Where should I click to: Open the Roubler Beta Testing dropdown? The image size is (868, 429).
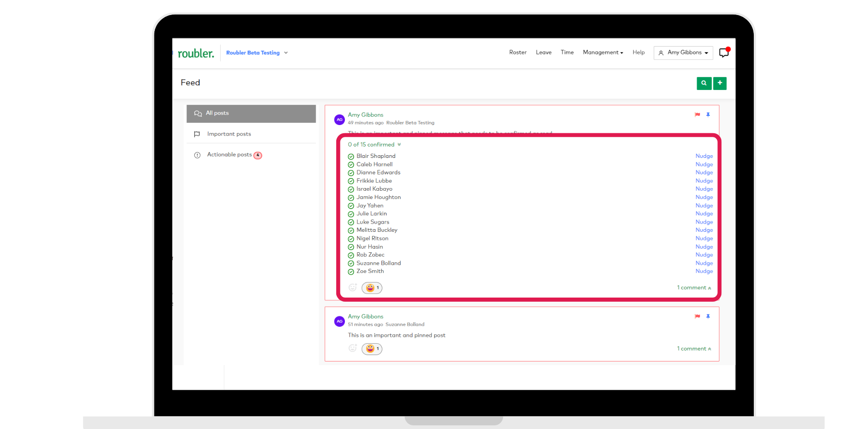[x=257, y=53]
